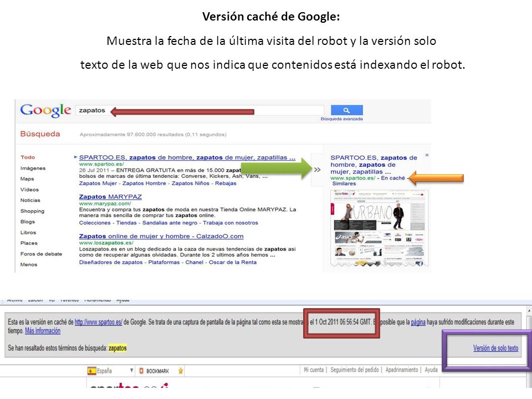Close the Spartoo preview panel with the X

click(427, 155)
